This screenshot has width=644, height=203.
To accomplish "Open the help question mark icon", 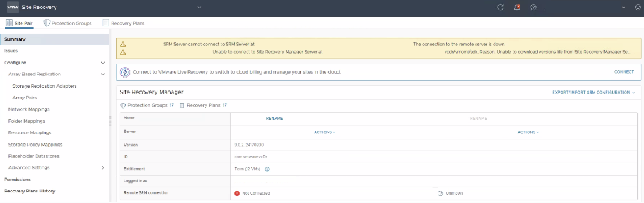I will tap(533, 8).
